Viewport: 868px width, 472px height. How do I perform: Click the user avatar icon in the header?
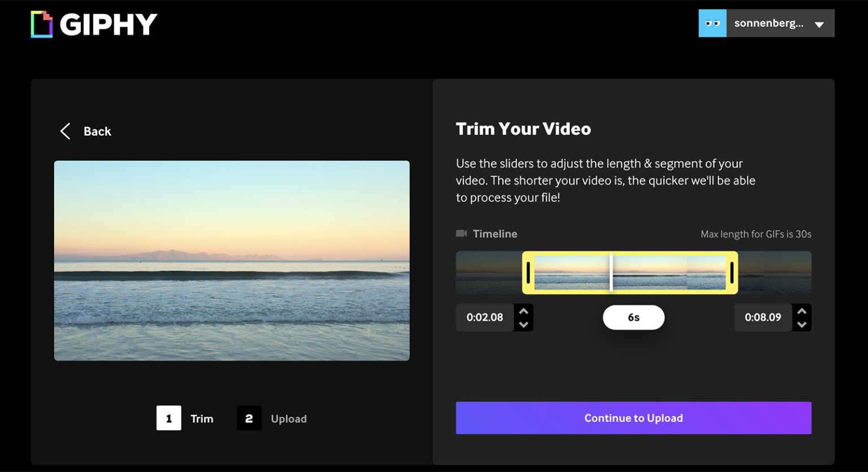(x=713, y=23)
